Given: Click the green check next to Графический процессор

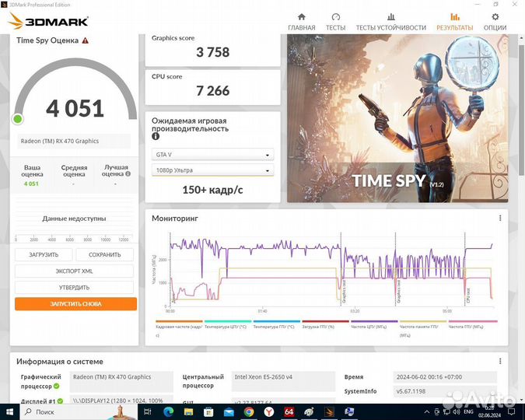Looking at the screenshot, I should click(57, 386).
